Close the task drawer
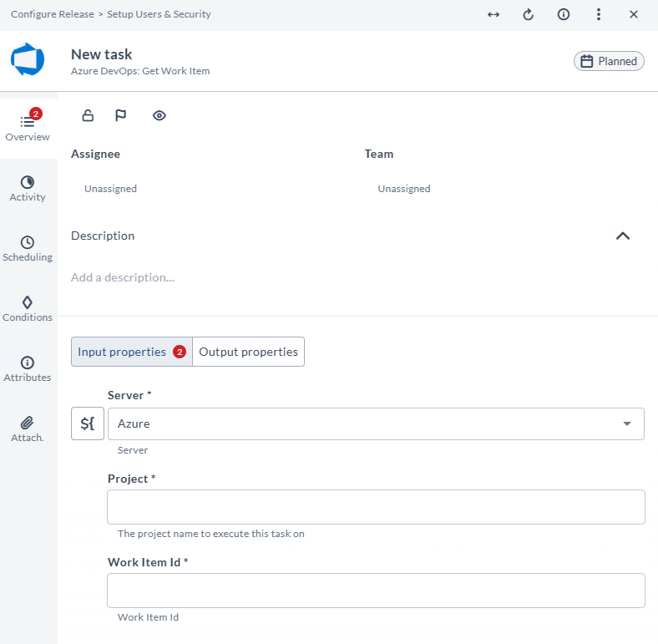The height and width of the screenshot is (644, 658). [634, 15]
